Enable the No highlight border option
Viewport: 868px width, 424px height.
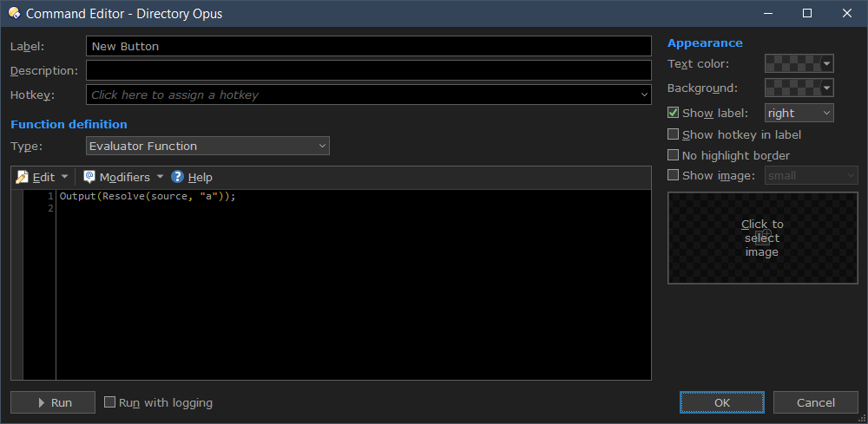(x=674, y=155)
